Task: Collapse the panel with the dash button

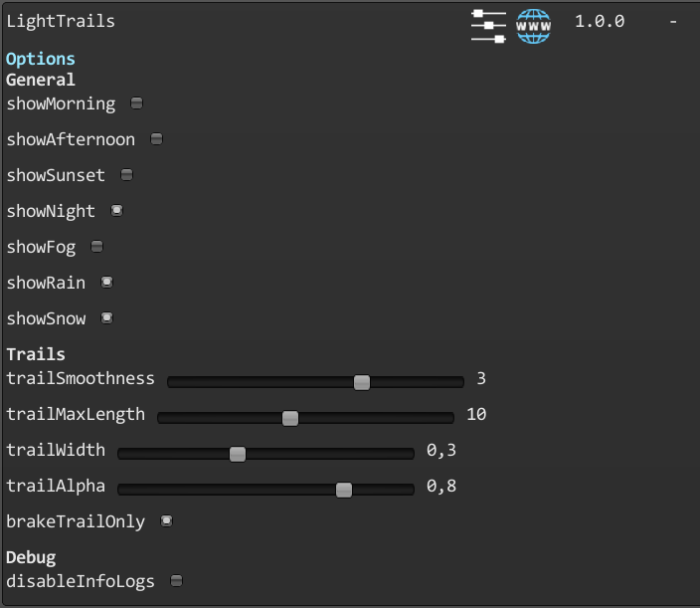Action: pyautogui.click(x=673, y=21)
